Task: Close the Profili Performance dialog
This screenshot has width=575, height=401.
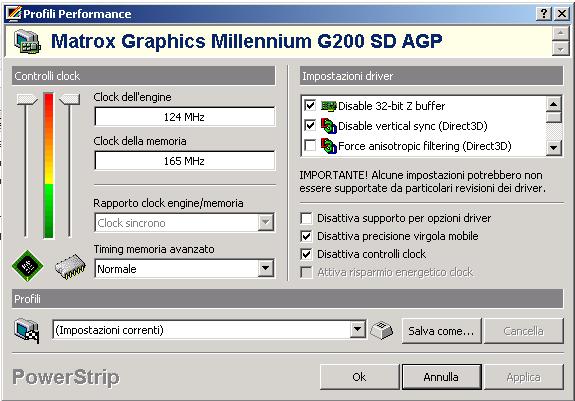Action: [x=562, y=14]
